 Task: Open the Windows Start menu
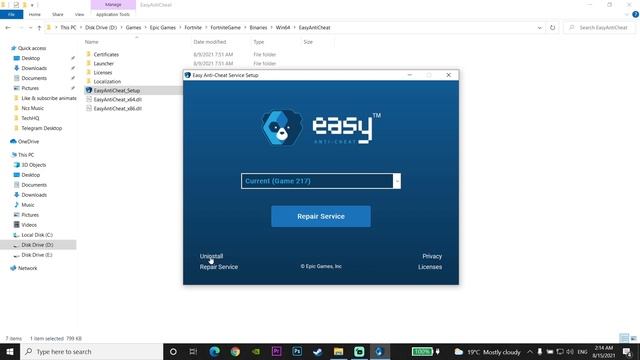coord(10,352)
